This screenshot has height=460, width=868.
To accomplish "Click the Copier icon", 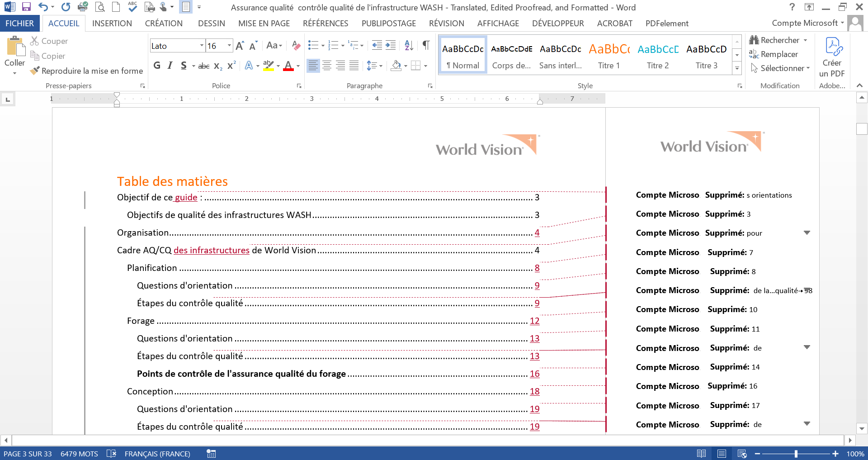I will point(34,56).
